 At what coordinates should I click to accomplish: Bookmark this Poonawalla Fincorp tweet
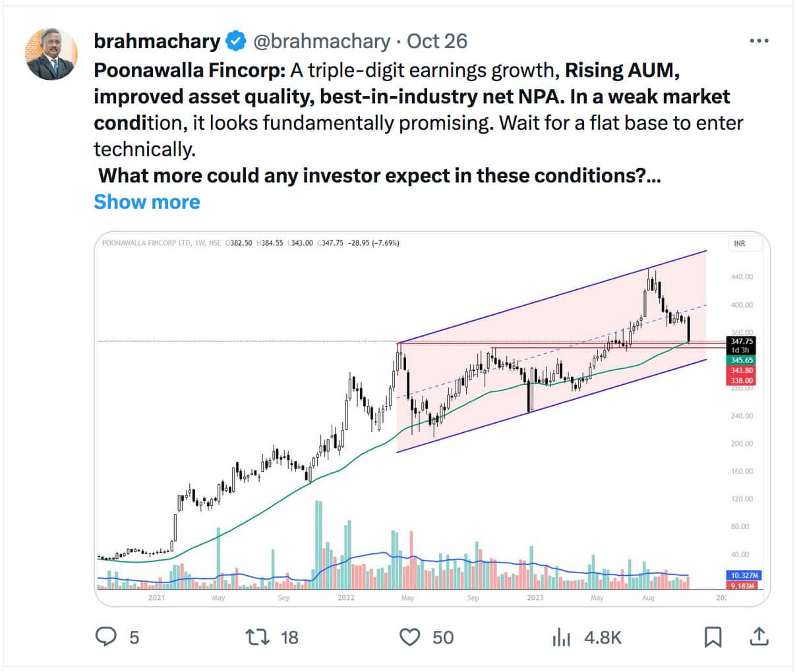(x=713, y=637)
